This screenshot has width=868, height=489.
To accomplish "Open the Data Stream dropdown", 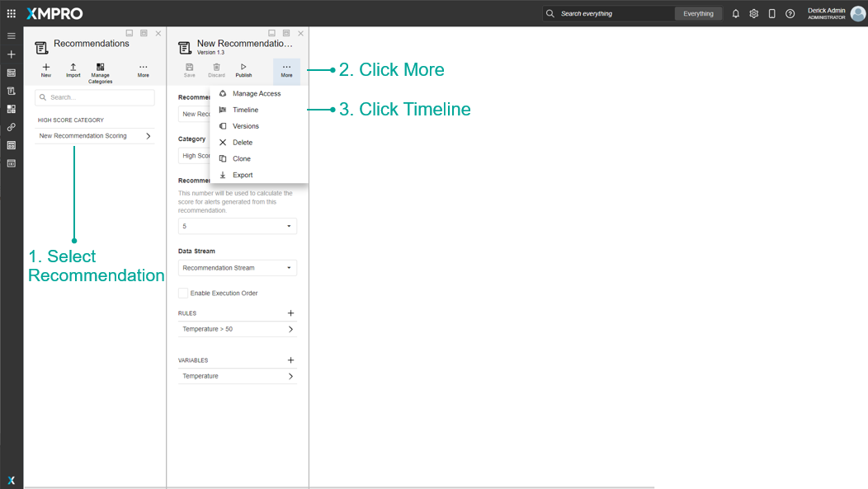I will (237, 267).
